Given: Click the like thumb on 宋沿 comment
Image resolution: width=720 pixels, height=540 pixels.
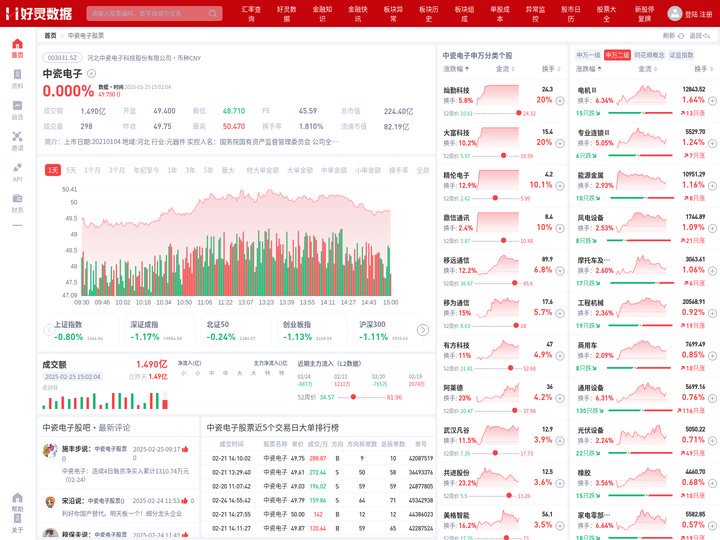Looking at the screenshot, I should [x=185, y=501].
